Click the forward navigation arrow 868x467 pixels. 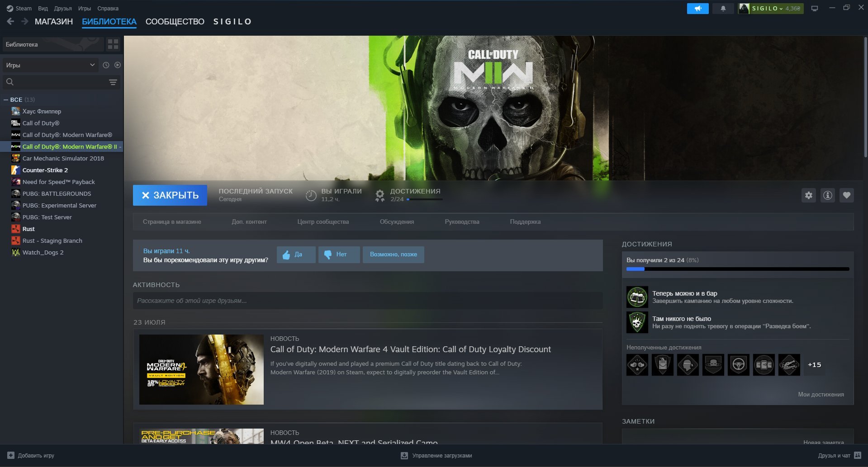tap(25, 21)
